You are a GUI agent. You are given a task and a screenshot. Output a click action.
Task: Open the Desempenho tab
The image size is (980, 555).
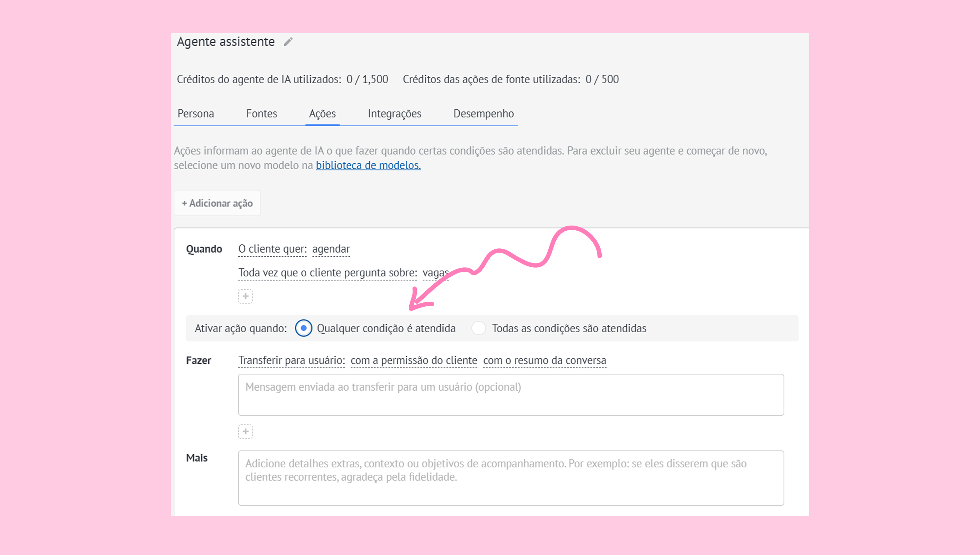(x=484, y=114)
